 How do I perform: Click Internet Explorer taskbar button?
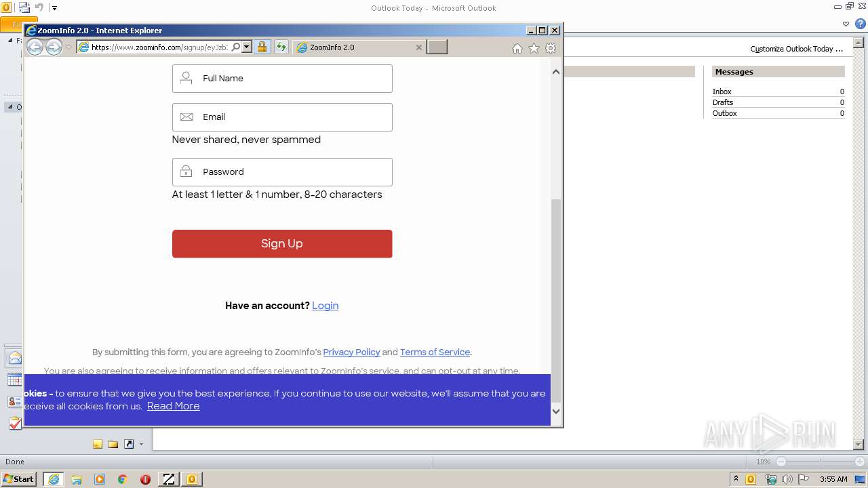(x=54, y=479)
